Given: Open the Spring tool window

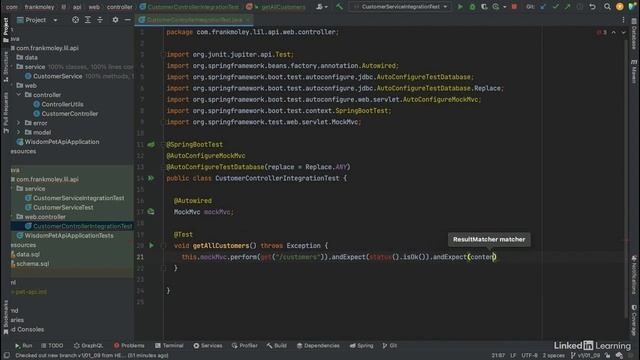Looking at the screenshot, I should tap(361, 345).
